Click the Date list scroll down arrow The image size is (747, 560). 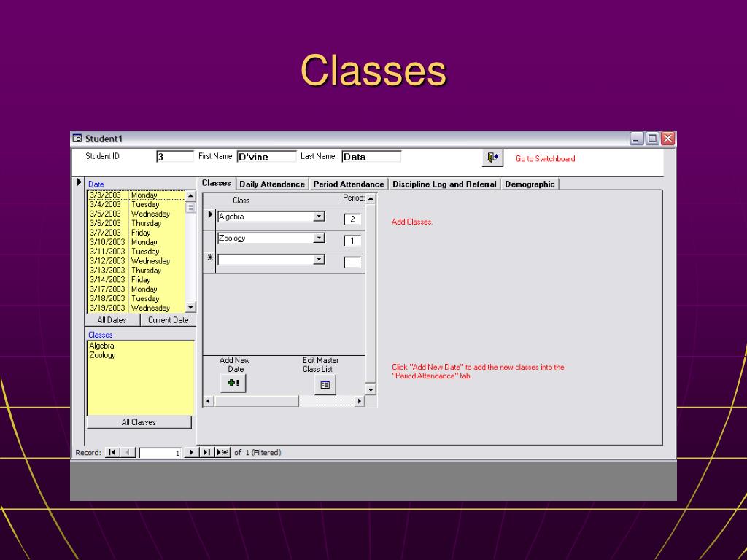coord(190,307)
